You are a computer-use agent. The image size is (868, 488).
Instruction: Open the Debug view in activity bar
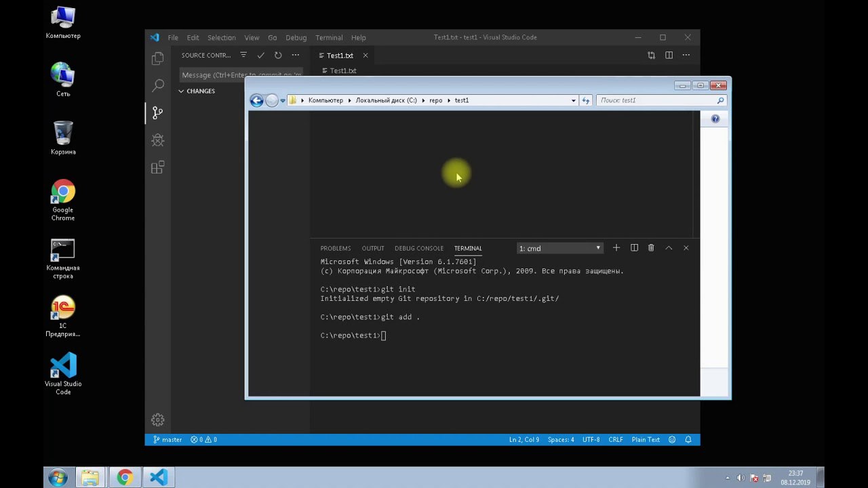157,140
